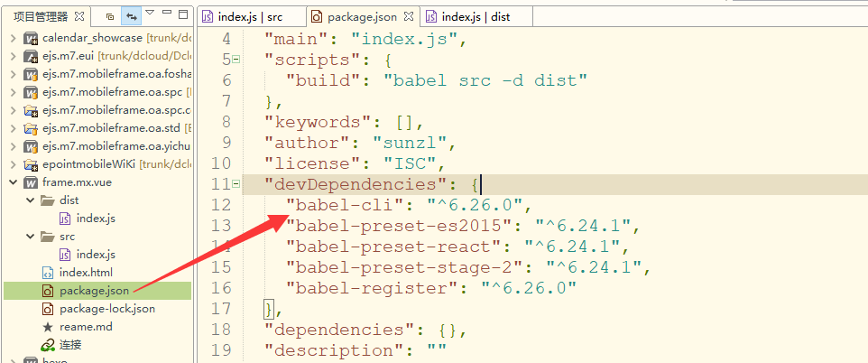868x363 pixels.
Task: Expand the ejs.m7.eui project
Action: (x=14, y=56)
